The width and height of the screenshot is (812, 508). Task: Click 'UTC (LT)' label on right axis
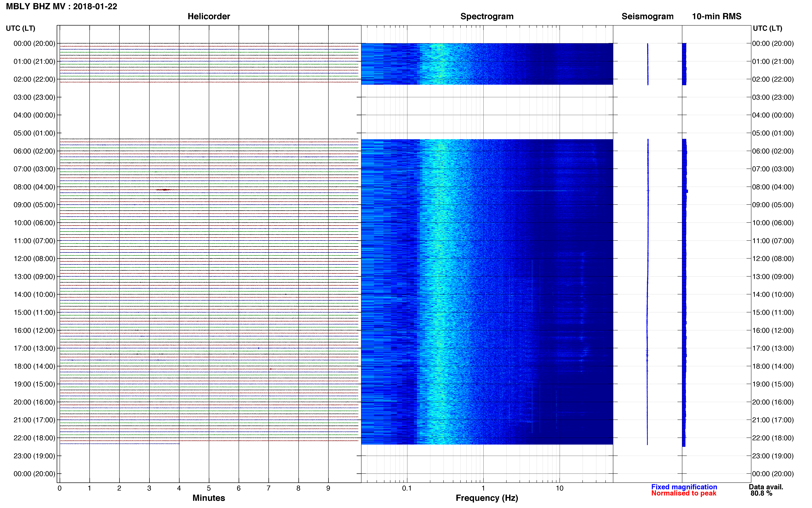click(x=767, y=28)
